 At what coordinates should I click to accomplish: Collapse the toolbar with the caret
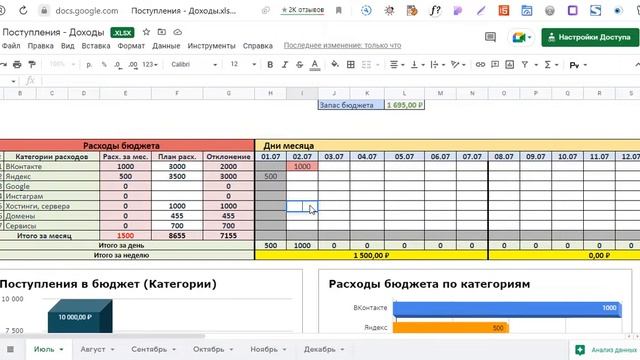click(637, 64)
